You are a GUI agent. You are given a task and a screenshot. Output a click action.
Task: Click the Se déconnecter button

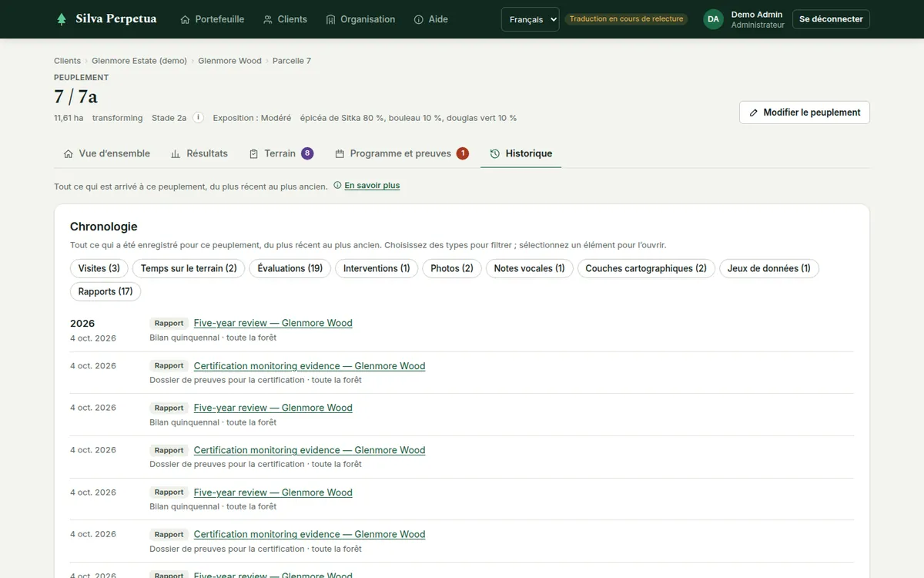pyautogui.click(x=831, y=19)
